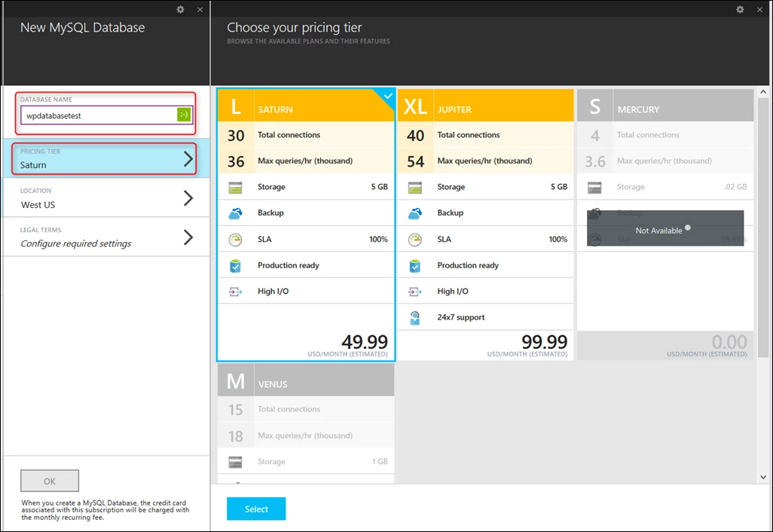This screenshot has width=773, height=532.
Task: Click the info dot beside Not Available
Action: point(688,228)
